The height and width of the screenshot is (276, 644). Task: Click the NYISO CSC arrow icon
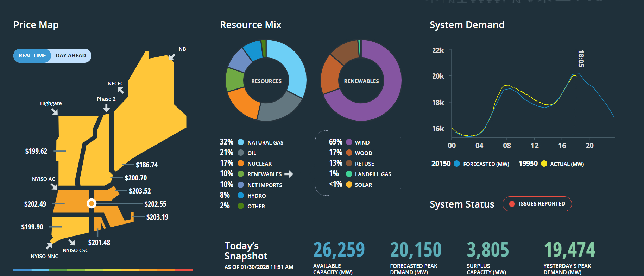pyautogui.click(x=72, y=242)
